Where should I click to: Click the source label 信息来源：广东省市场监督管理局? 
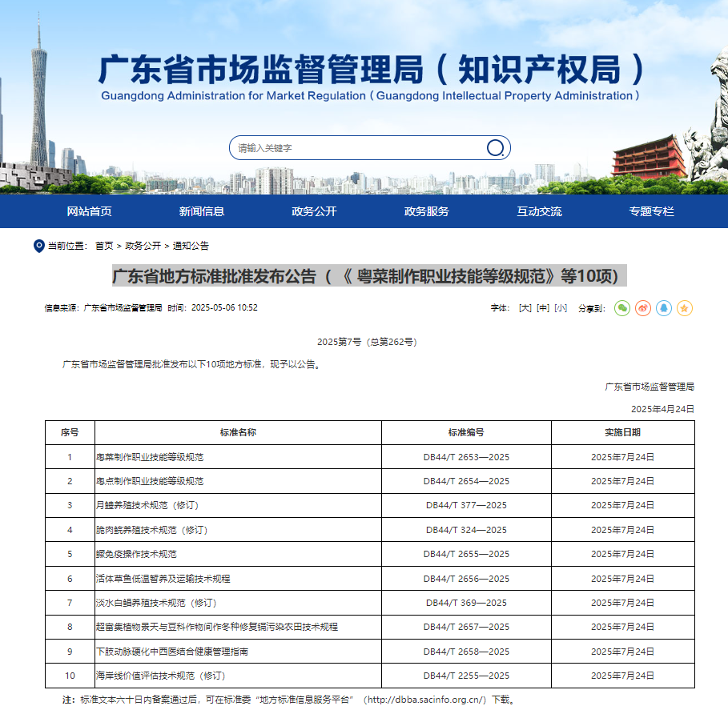103,307
